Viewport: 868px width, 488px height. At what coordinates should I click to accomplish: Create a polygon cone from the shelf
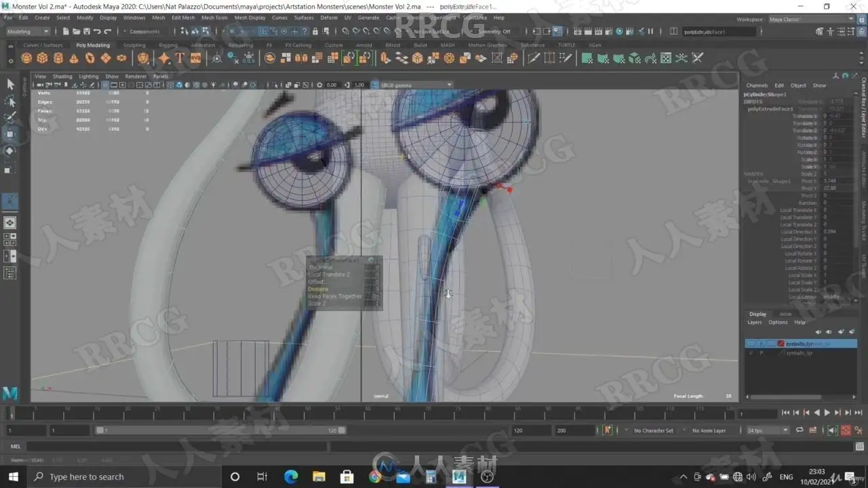[x=73, y=58]
